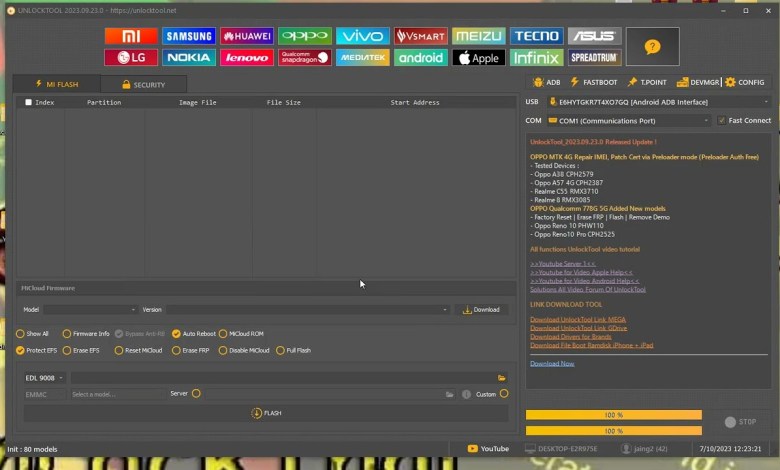Screen dimensions: 780x470
Task: Open the CONFIG settings
Action: coord(745,83)
